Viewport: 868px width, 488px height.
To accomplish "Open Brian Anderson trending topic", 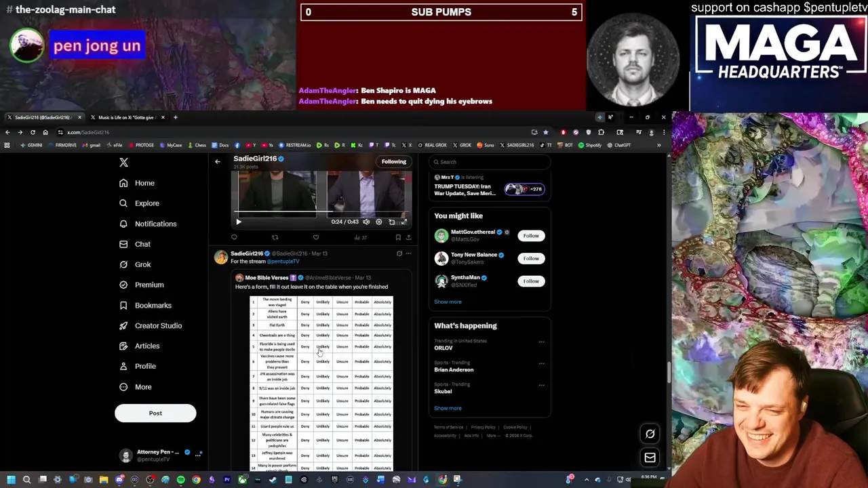I will (x=454, y=369).
